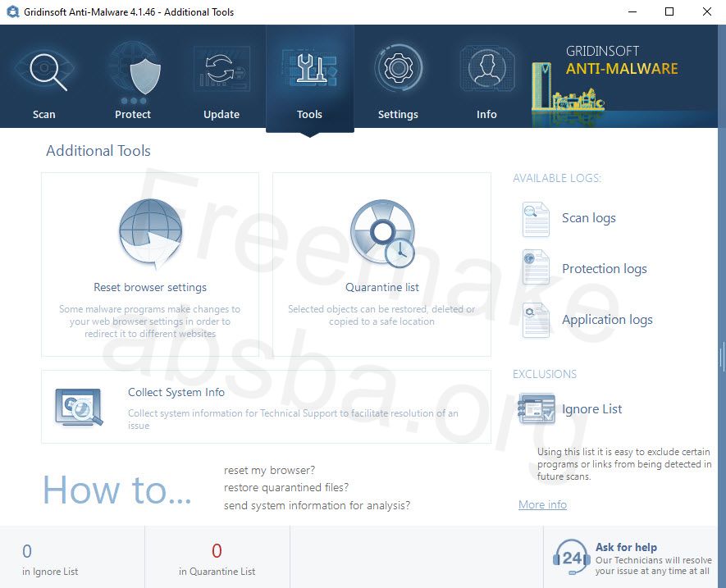Click the Protection logs document icon

point(536,267)
